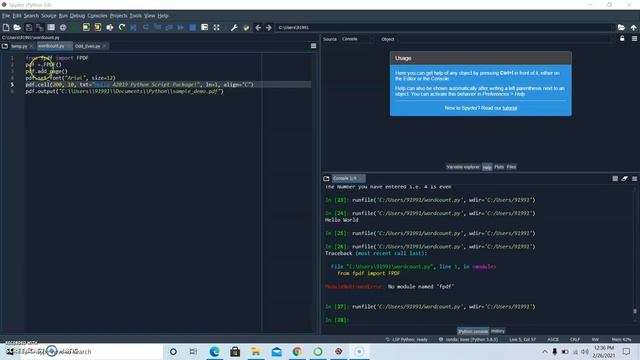The image size is (640, 360).
Task: Run the current cell icon
Action: tap(86, 27)
